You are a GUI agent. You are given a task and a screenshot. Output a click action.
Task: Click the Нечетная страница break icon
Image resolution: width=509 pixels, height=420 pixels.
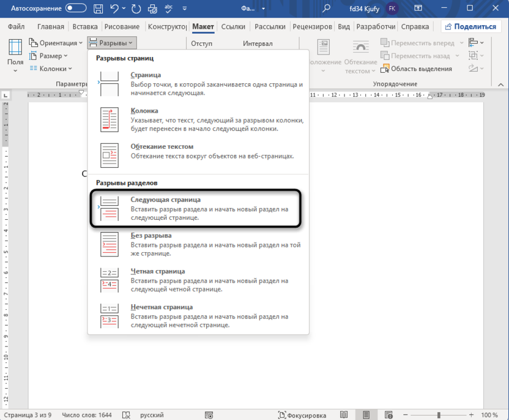click(109, 316)
